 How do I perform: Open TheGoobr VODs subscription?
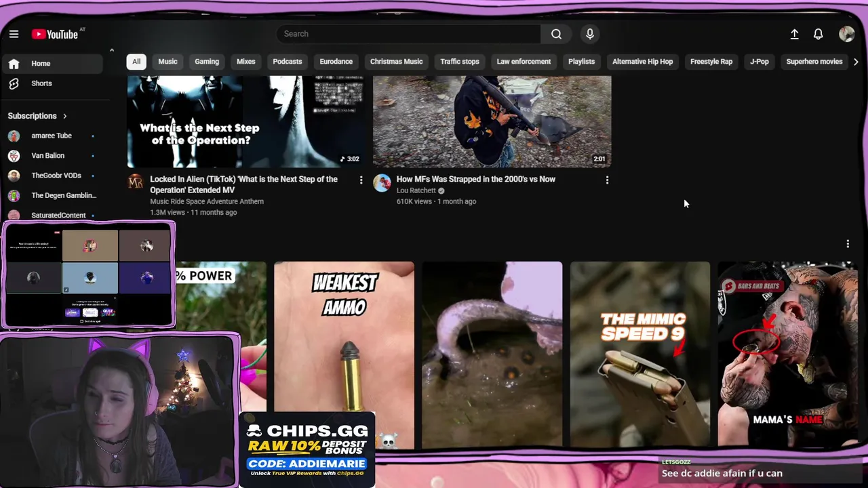point(52,176)
